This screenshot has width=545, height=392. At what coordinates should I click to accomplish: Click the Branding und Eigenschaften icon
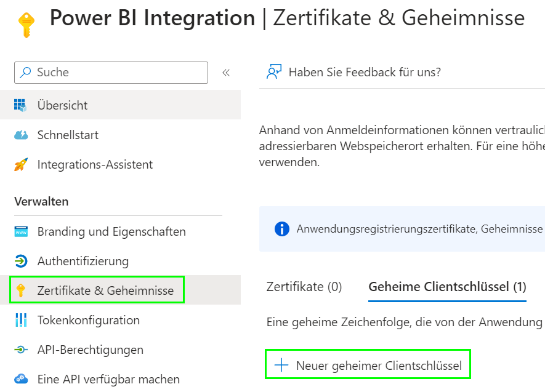pos(21,232)
